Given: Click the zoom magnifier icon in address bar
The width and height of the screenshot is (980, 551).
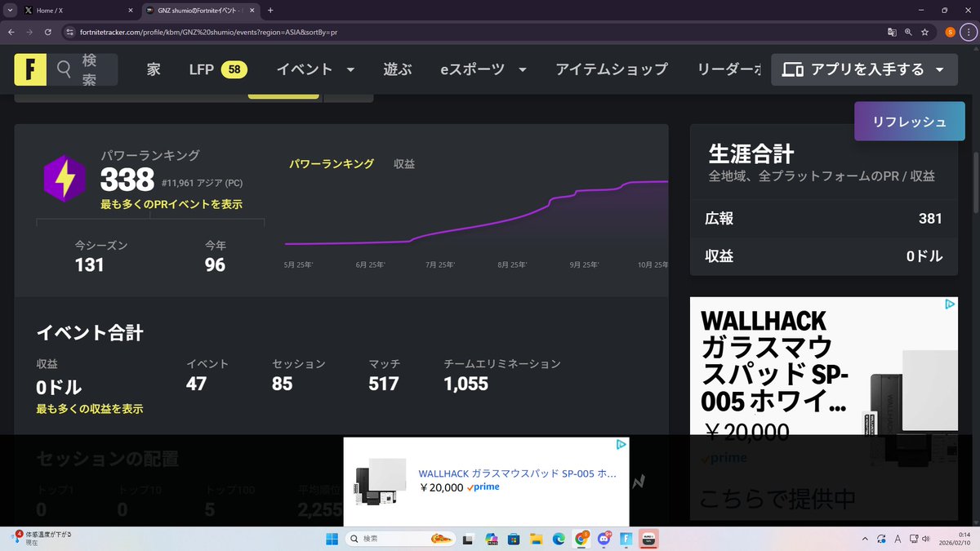Looking at the screenshot, I should [908, 32].
